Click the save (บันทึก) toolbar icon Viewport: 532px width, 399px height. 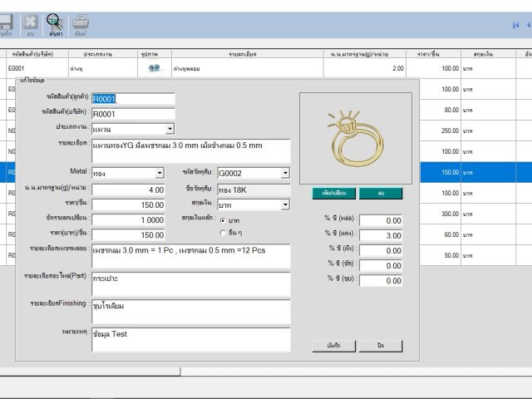5,24
